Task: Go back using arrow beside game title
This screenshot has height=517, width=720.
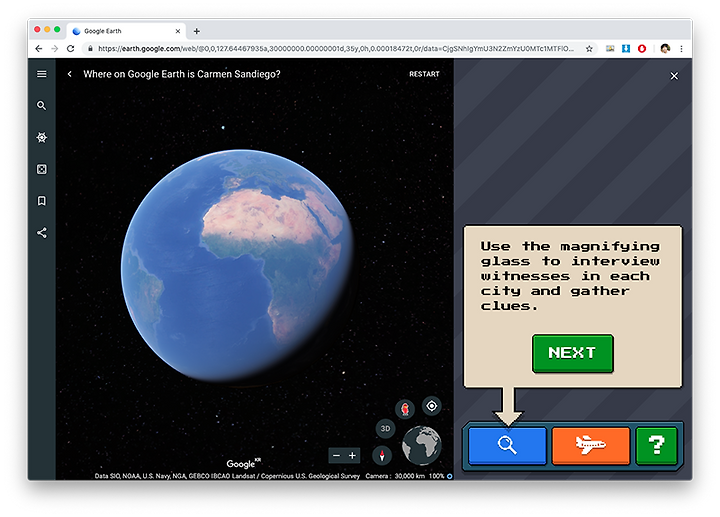Action: (x=69, y=74)
